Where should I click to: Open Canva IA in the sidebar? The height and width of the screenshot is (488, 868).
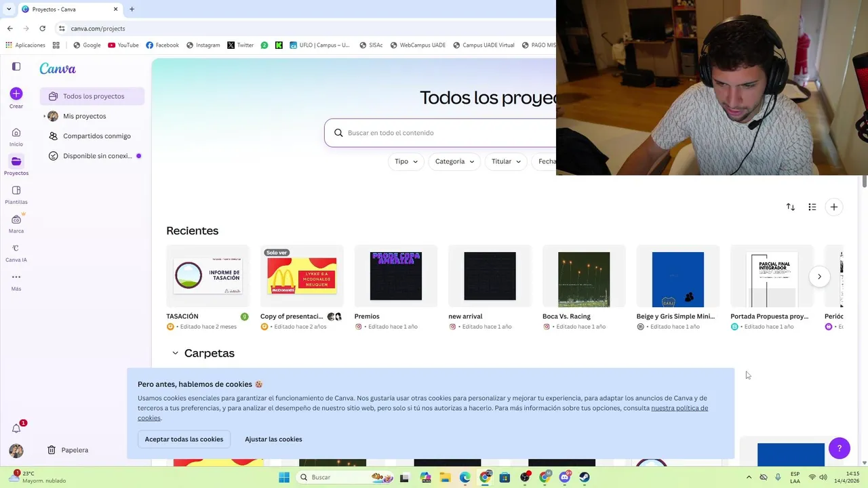click(x=16, y=253)
